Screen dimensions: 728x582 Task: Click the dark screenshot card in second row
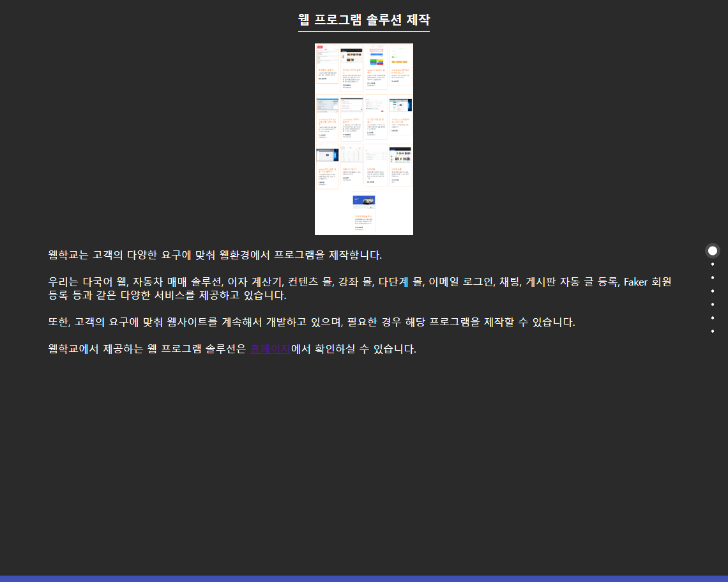pyautogui.click(x=399, y=117)
